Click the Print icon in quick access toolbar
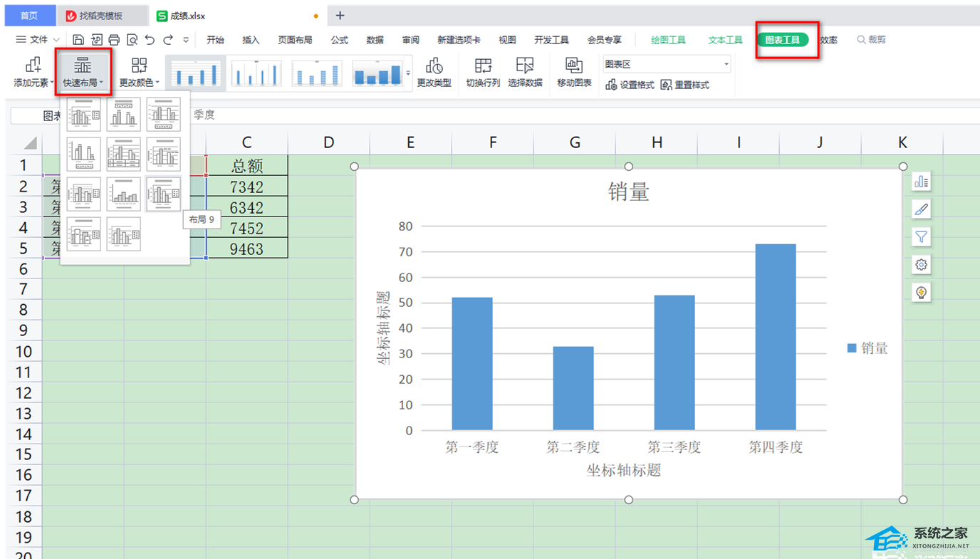 pyautogui.click(x=114, y=40)
